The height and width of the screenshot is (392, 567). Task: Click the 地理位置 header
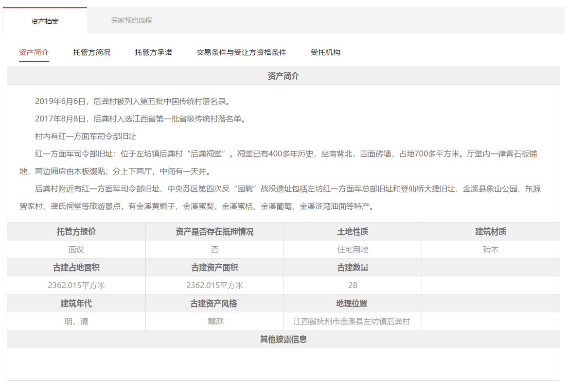353,304
